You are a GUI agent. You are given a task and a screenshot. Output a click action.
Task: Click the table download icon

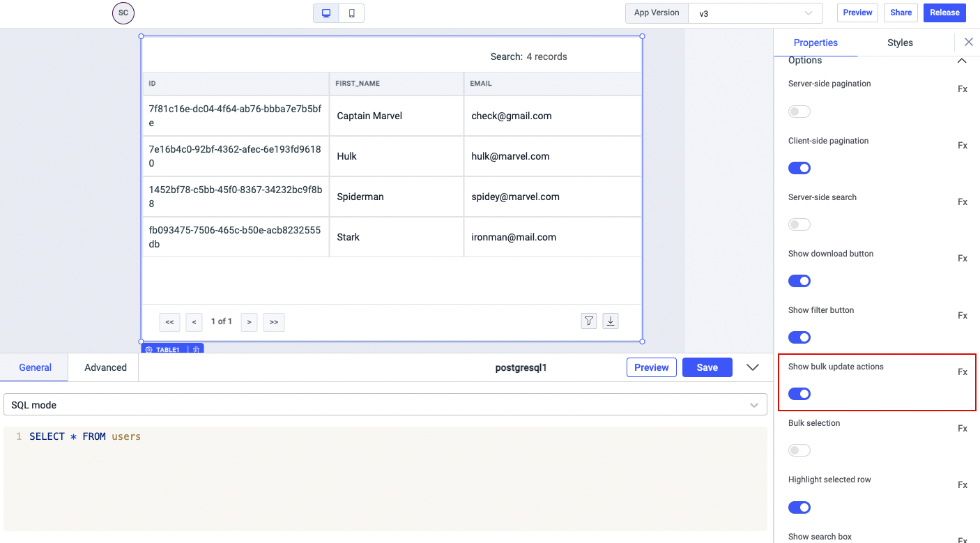coord(611,321)
